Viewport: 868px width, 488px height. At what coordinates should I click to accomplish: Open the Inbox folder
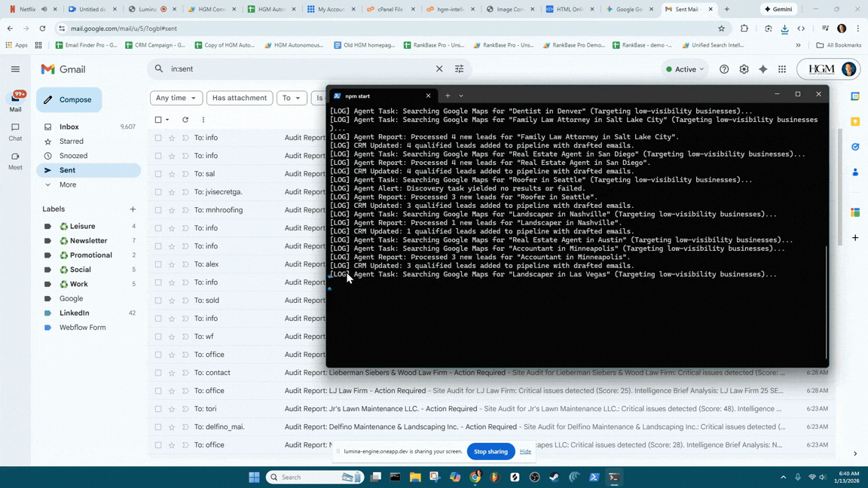pyautogui.click(x=69, y=127)
